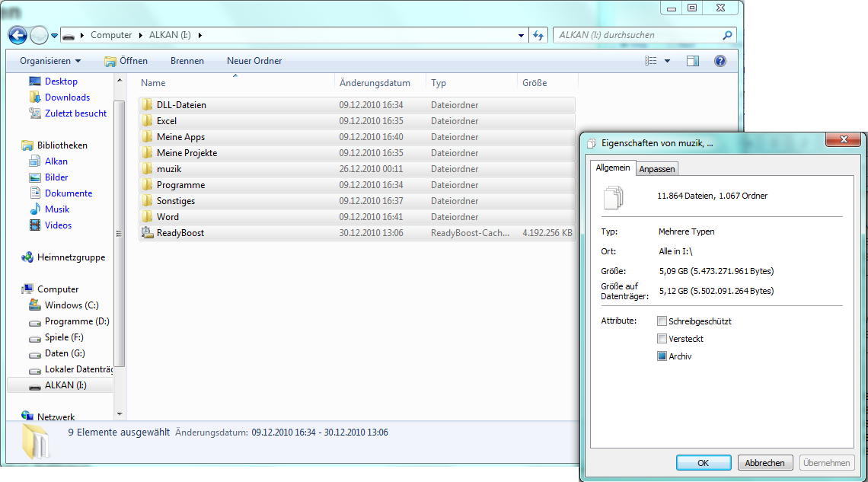Toggle the Archiv checkbox

pos(662,356)
